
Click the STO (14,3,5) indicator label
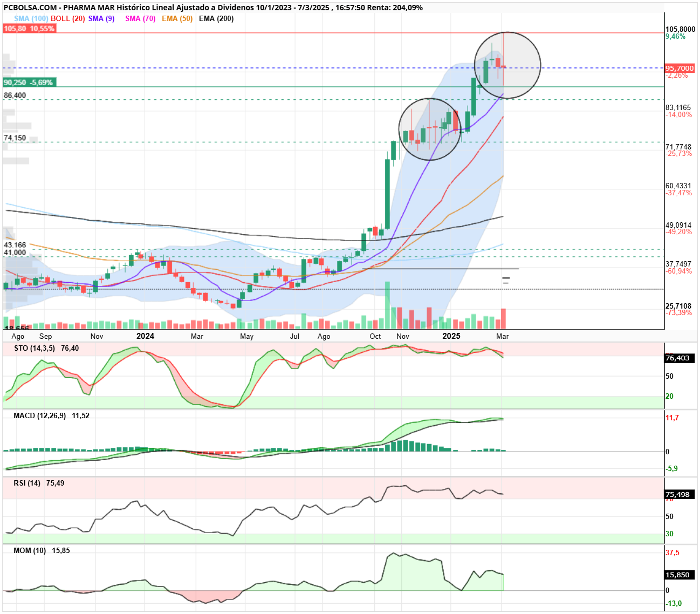35,348
